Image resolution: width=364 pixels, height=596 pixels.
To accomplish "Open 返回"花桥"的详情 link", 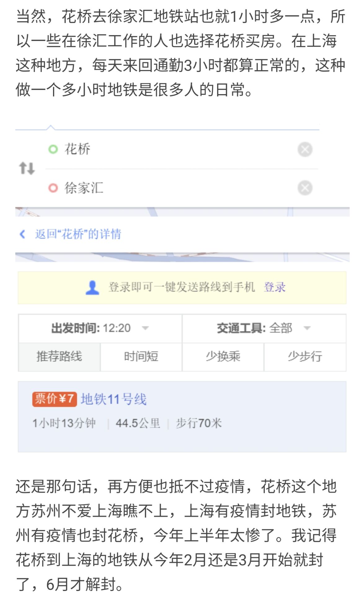I will click(78, 234).
